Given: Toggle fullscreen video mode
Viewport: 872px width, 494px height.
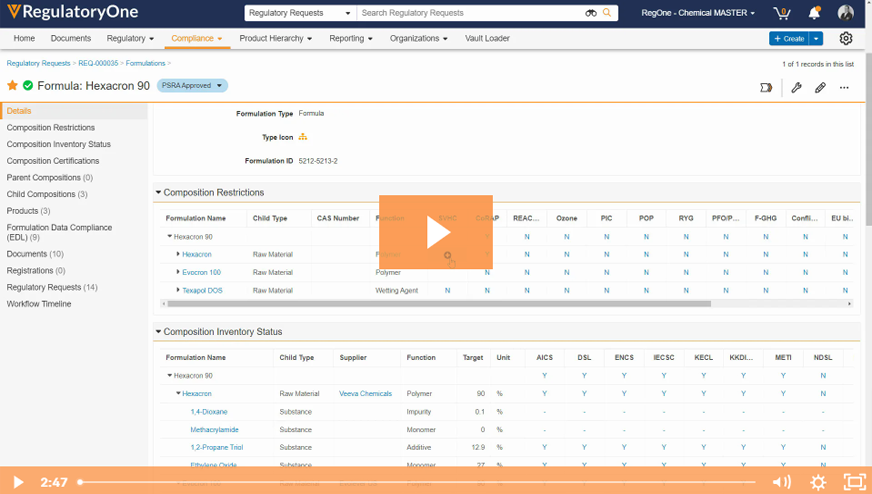Looking at the screenshot, I should (x=854, y=482).
